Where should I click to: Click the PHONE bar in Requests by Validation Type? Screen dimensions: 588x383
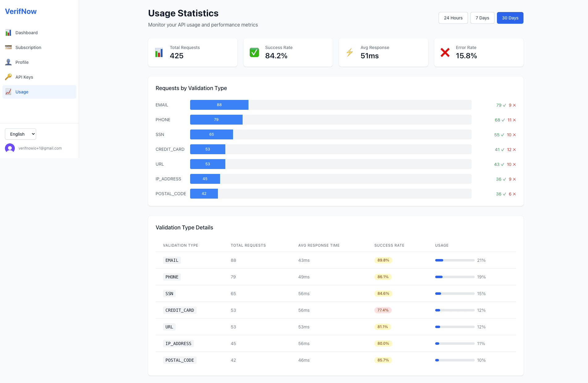click(x=216, y=120)
